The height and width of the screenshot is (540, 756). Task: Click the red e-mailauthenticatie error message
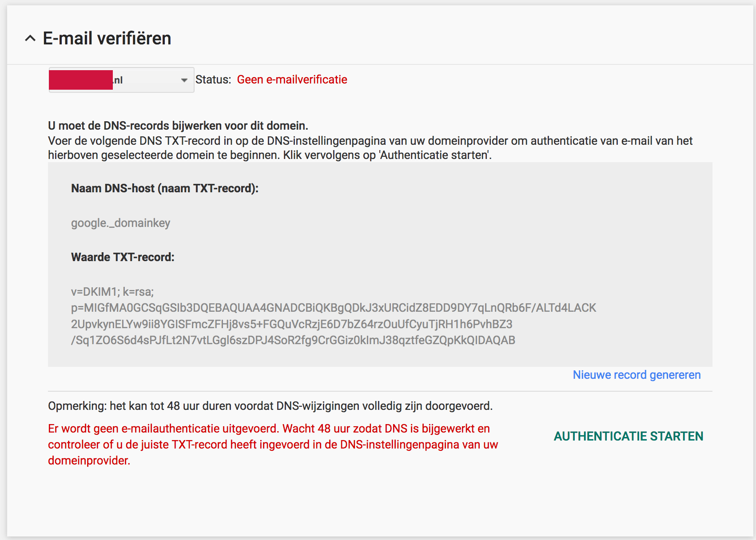point(273,444)
